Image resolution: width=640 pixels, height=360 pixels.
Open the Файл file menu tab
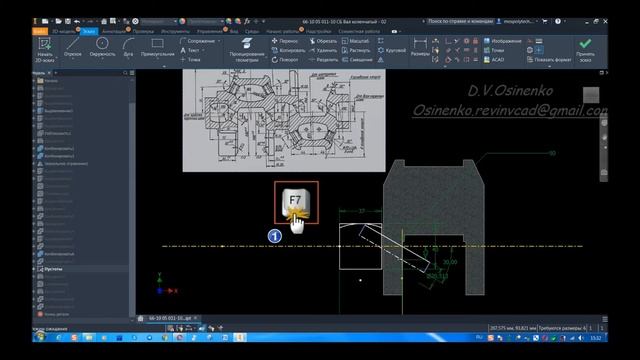click(40, 31)
